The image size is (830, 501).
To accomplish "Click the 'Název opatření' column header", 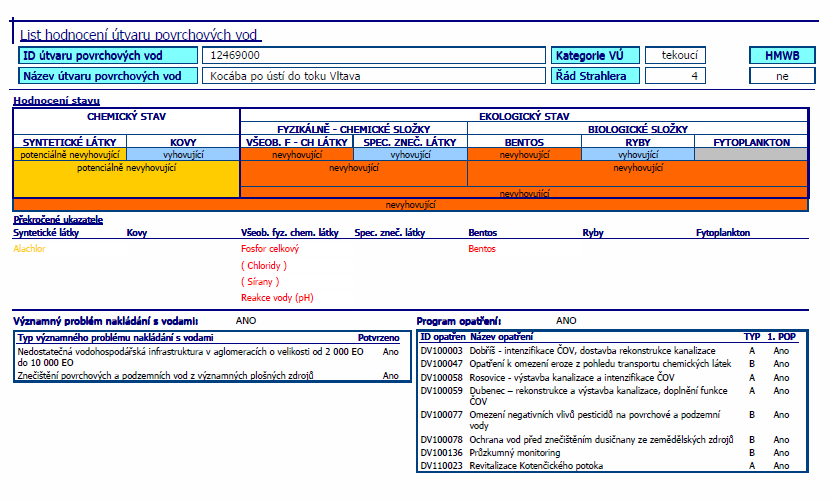I will tap(501, 337).
